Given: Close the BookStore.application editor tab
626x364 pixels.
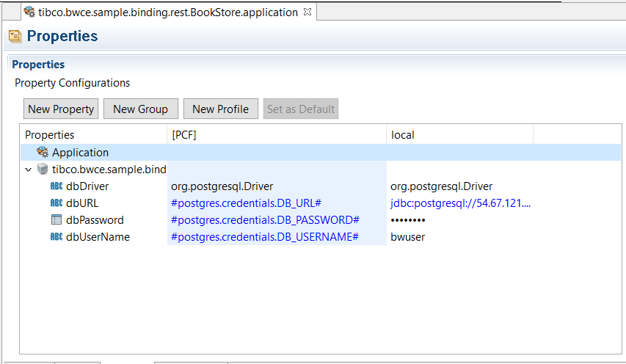Looking at the screenshot, I should (307, 12).
